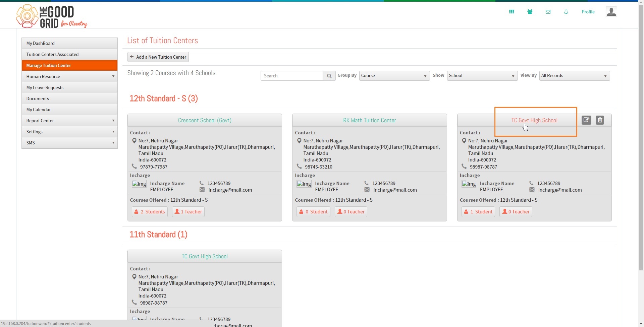Expand Human Resource menu arrow
Screen dimensions: 644x327
[x=113, y=76]
